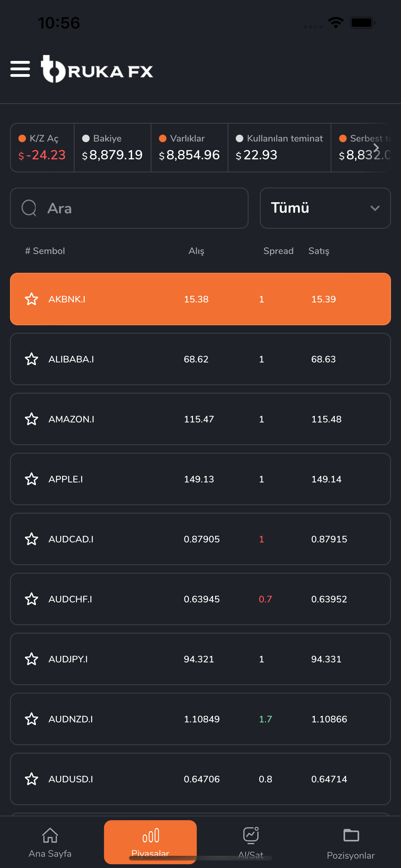The height and width of the screenshot is (868, 401).
Task: Click APPLE.I buy price 149.13
Action: point(199,479)
